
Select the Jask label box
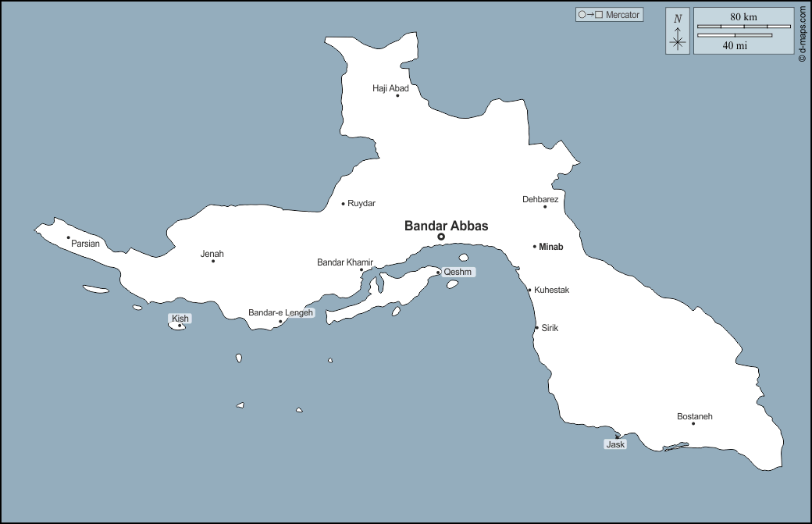[x=615, y=444]
